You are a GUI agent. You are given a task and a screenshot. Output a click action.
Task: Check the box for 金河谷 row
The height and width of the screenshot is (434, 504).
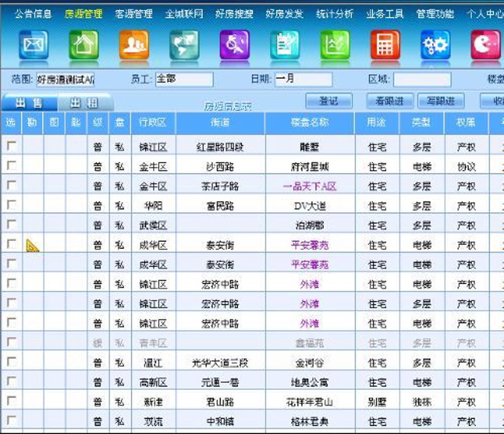click(11, 362)
